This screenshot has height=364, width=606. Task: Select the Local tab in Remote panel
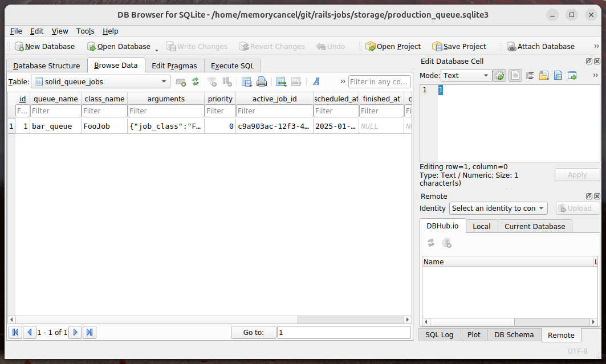point(482,227)
